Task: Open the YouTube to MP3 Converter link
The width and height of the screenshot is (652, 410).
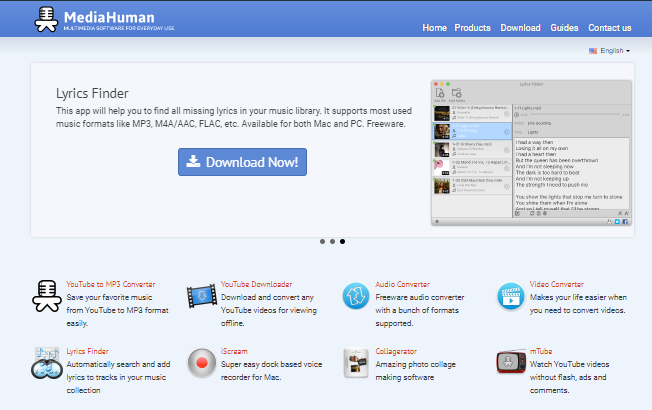Action: point(111,284)
